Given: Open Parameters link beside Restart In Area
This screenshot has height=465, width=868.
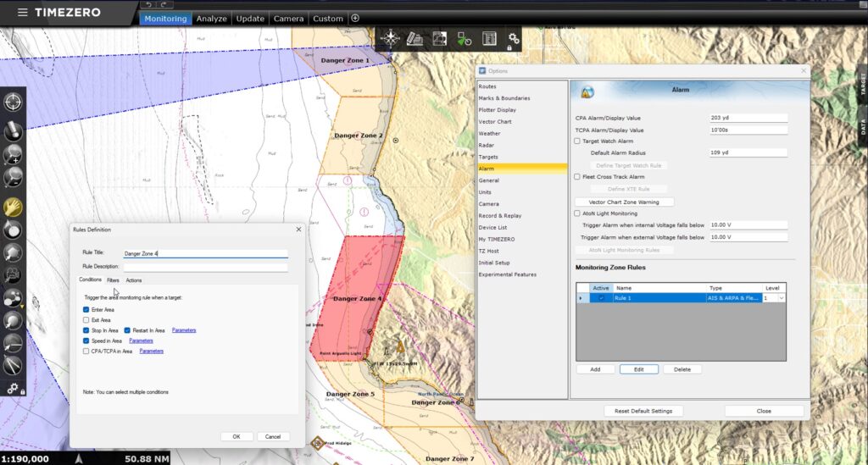Looking at the screenshot, I should coord(184,330).
